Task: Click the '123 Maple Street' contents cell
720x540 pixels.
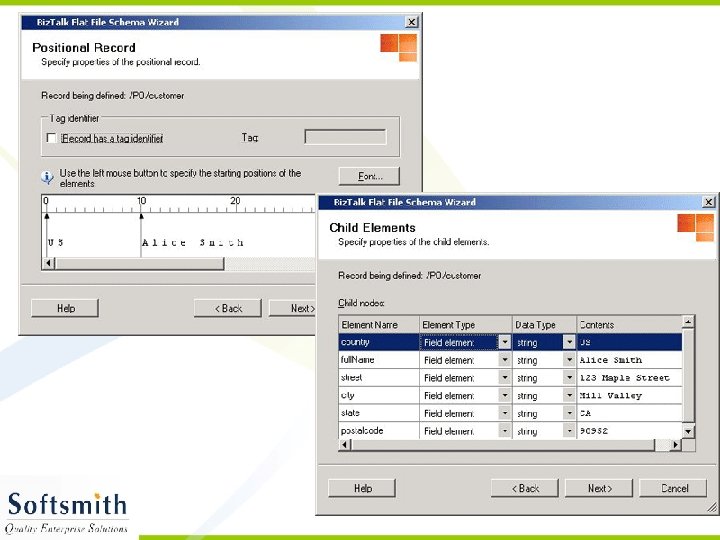Action: coord(630,377)
